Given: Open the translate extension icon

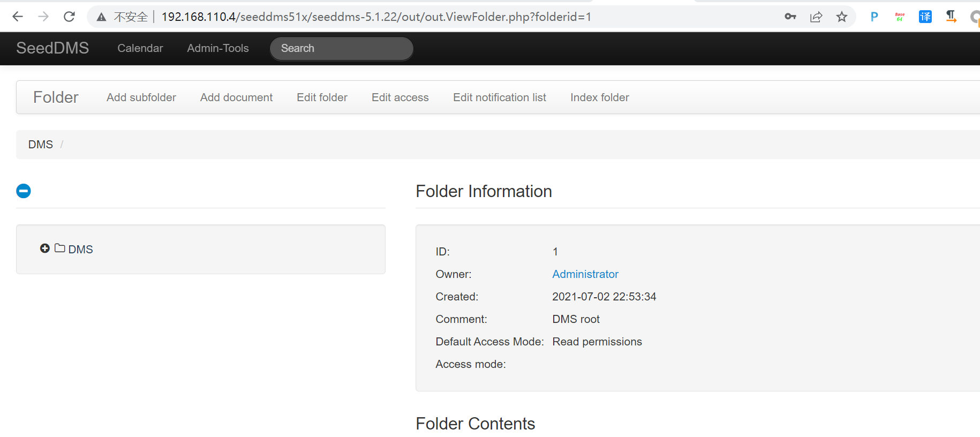Looking at the screenshot, I should [x=925, y=17].
